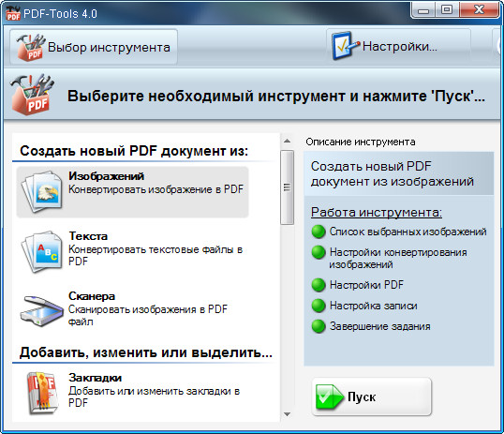
Task: Minimize the PDF-Tools 4.0 window
Action: click(423, 10)
